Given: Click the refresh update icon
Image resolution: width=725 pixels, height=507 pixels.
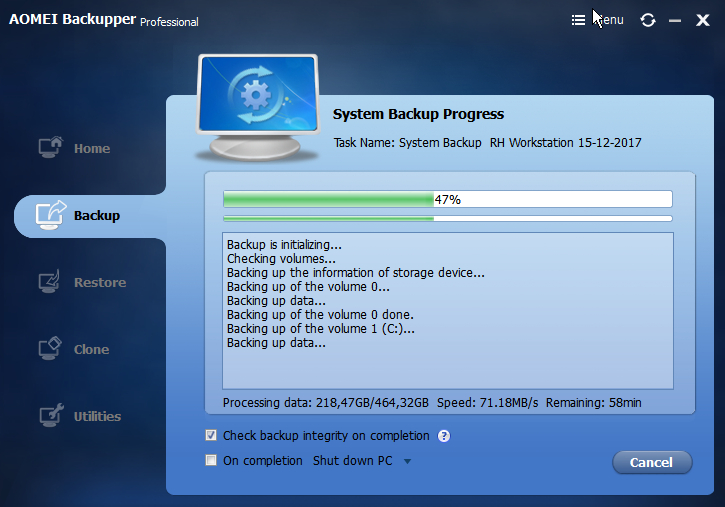Looking at the screenshot, I should [x=648, y=20].
